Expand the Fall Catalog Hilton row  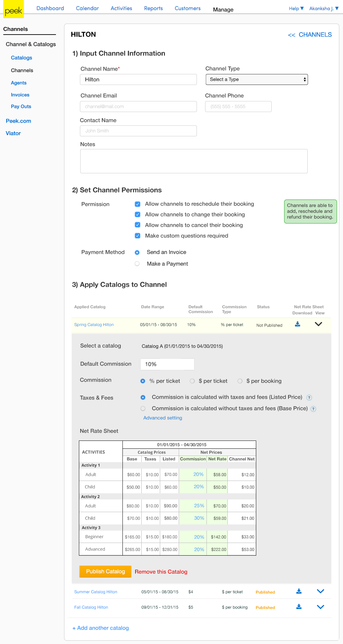coord(320,607)
